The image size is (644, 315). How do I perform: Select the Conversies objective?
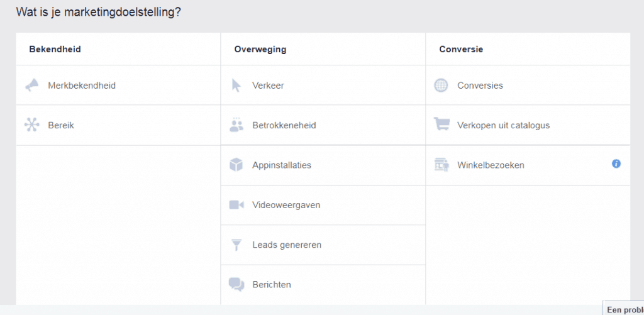[528, 86]
